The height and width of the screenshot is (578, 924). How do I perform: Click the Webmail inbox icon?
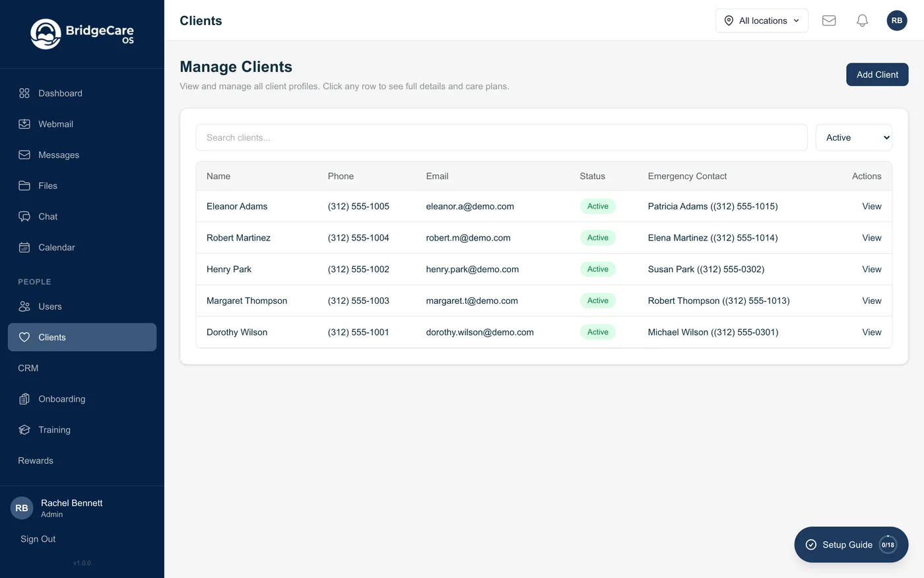coord(24,124)
